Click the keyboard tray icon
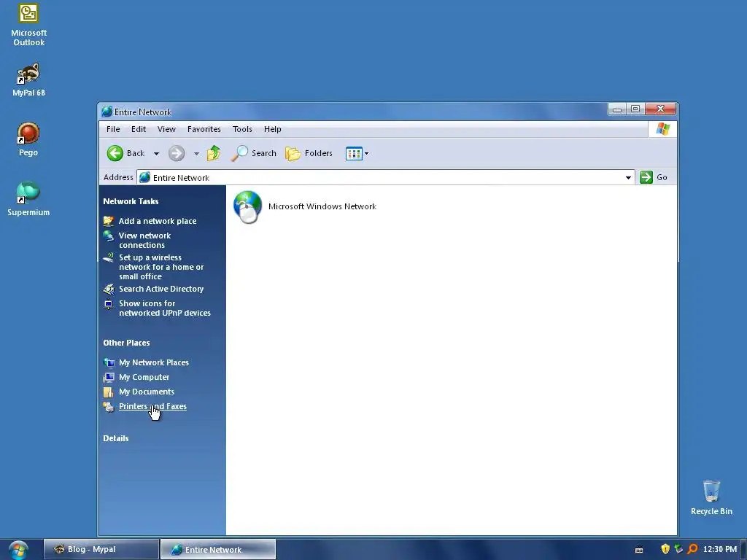747x560 pixels. click(639, 550)
